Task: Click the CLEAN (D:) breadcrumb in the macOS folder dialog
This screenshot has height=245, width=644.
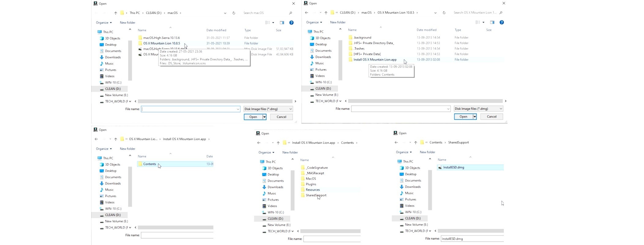Action: (154, 13)
